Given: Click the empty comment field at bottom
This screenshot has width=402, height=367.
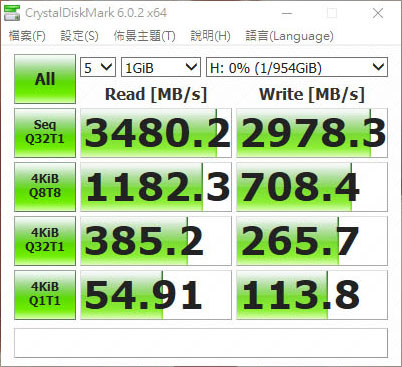Looking at the screenshot, I should (201, 343).
